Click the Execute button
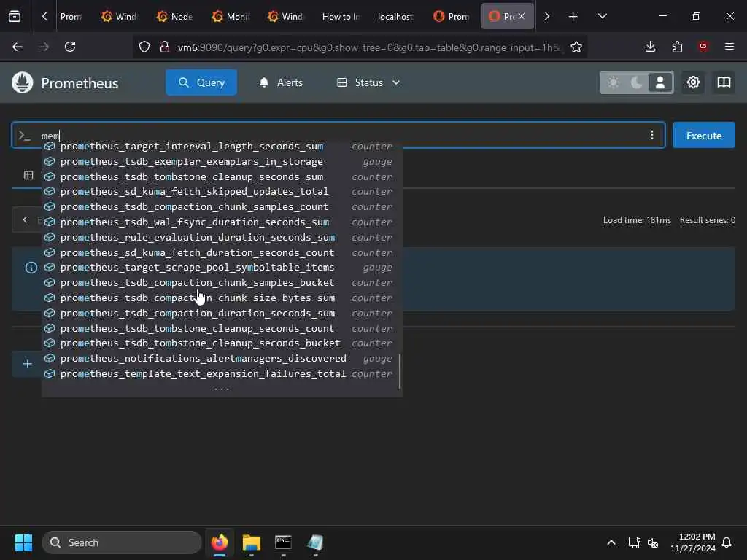The width and height of the screenshot is (747, 560). click(x=704, y=135)
